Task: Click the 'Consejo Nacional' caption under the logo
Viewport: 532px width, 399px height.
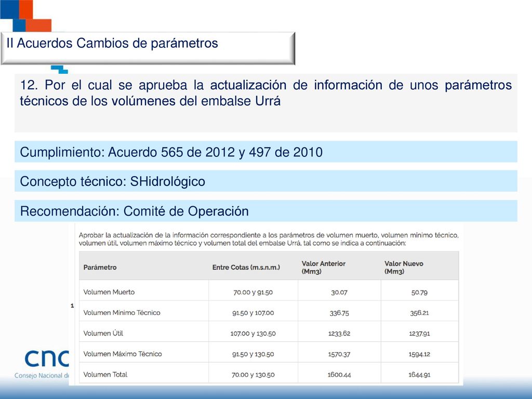Action: click(x=42, y=376)
